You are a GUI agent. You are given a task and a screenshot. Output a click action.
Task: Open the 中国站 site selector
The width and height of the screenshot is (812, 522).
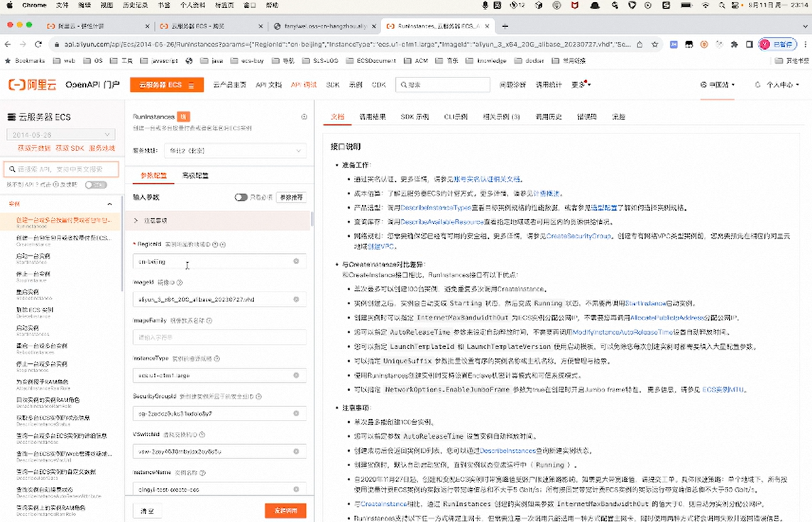tap(717, 84)
